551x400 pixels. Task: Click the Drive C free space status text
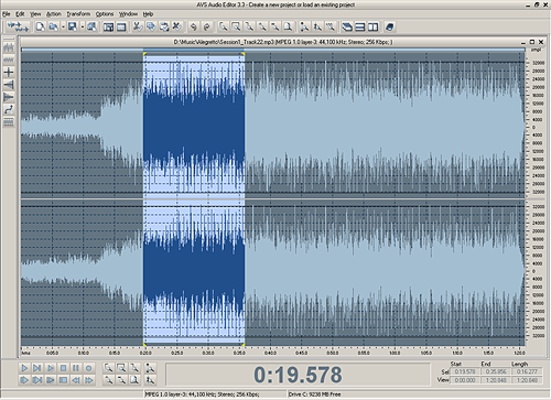pyautogui.click(x=315, y=394)
